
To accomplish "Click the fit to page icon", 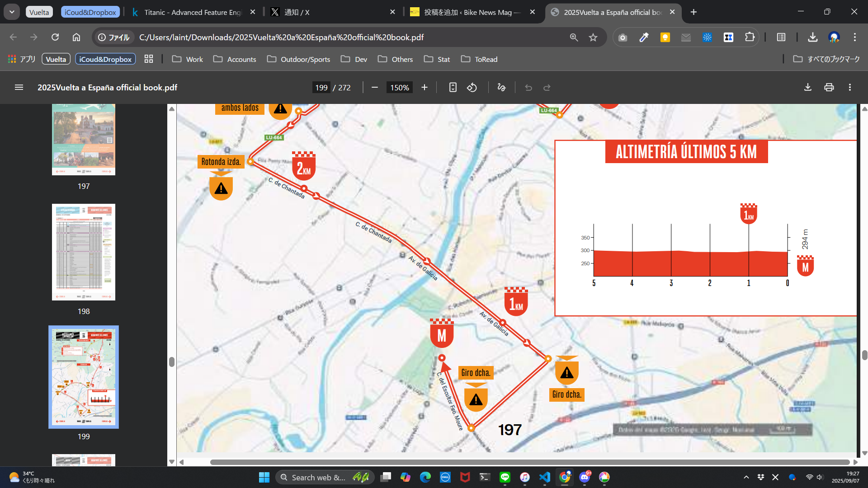I will click(x=453, y=87).
